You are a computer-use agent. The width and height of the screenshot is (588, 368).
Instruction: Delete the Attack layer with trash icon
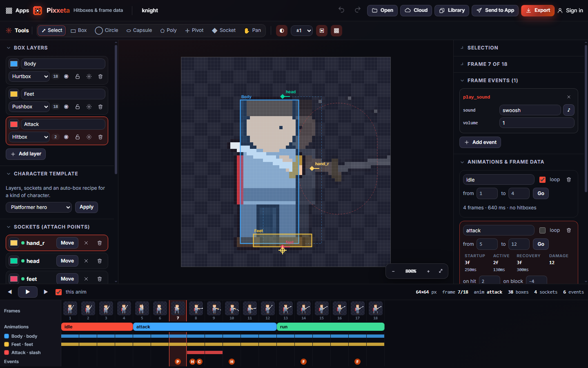(100, 137)
